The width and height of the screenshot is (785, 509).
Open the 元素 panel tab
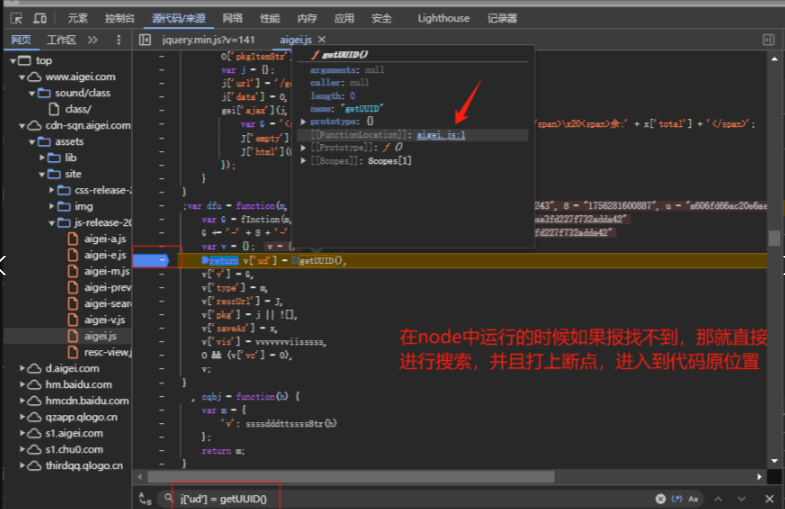click(78, 19)
